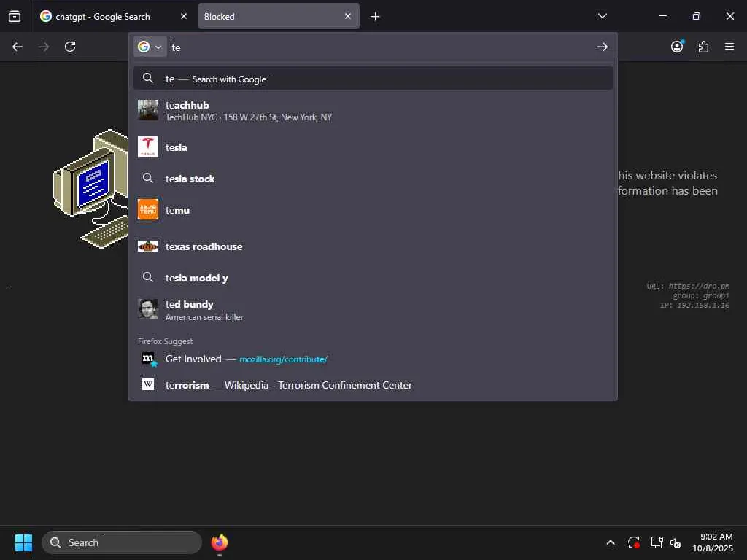This screenshot has width=747, height=560.
Task: Click 'Firefox Suggest' section label
Action: click(166, 341)
